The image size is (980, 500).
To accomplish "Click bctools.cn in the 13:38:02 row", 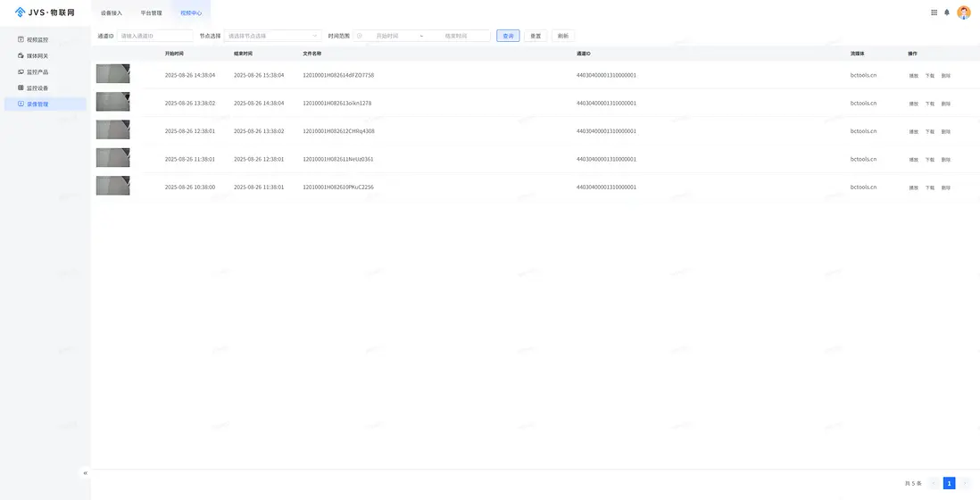I will click(863, 104).
